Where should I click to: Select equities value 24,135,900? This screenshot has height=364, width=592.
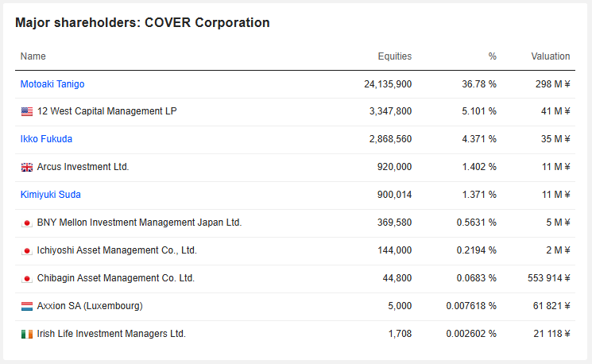(388, 83)
